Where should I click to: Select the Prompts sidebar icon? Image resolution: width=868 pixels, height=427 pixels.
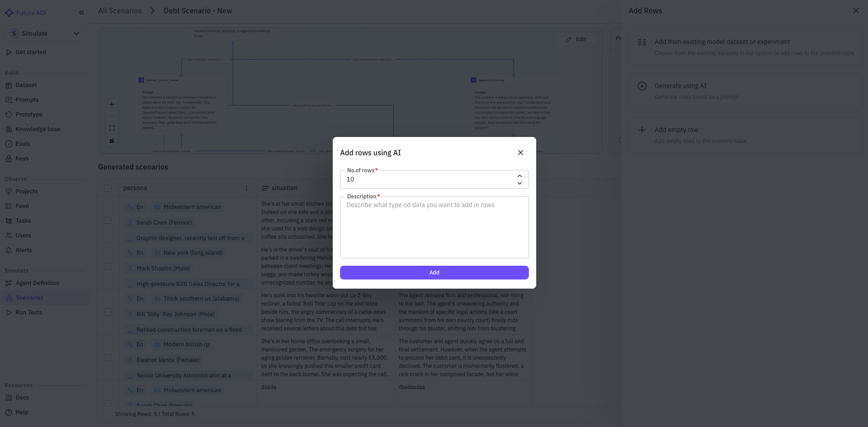click(9, 99)
